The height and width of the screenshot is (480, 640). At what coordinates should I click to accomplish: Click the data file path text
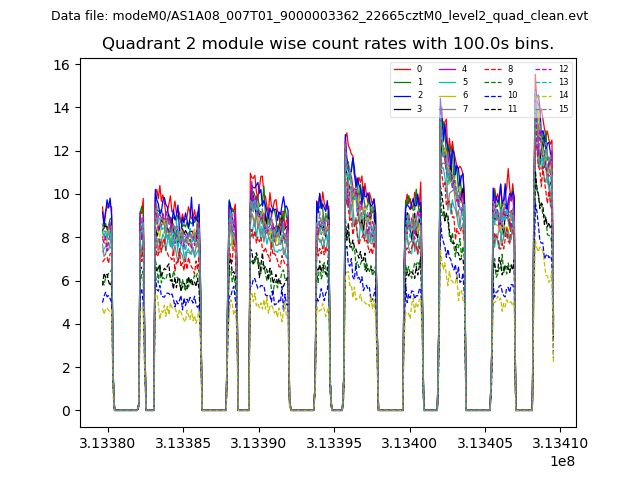[319, 16]
